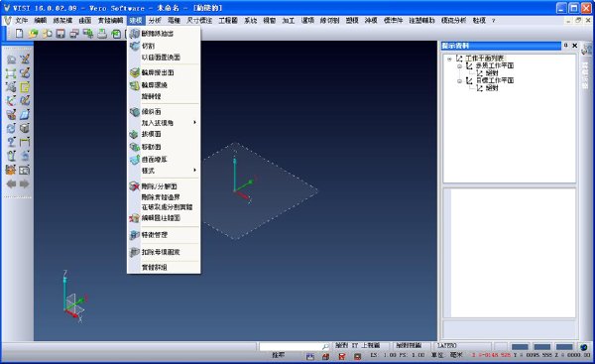Close the 提示資料 panel with its X

tap(574, 46)
